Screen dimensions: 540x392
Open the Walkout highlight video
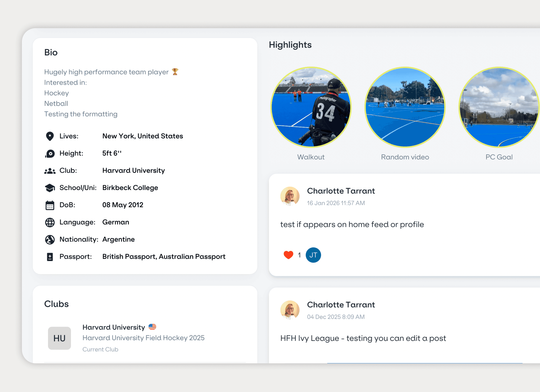(311, 107)
